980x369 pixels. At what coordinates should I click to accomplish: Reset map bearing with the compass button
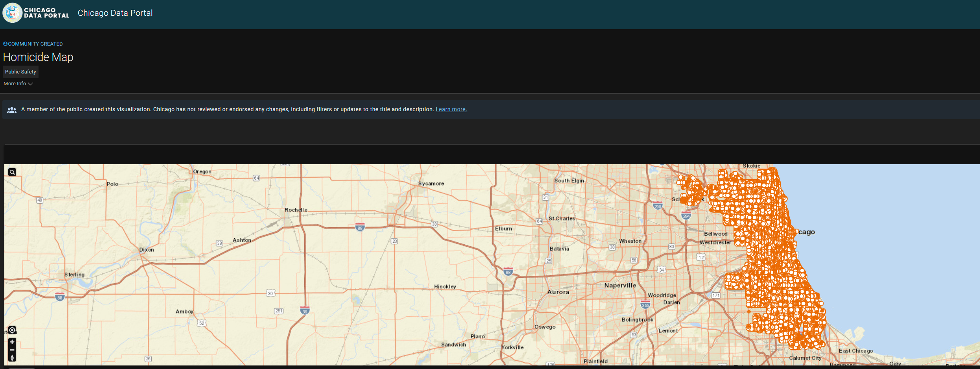point(12,358)
